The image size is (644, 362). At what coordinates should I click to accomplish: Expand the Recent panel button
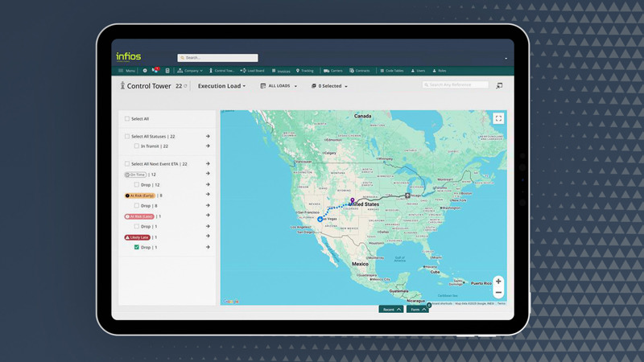[x=391, y=309]
